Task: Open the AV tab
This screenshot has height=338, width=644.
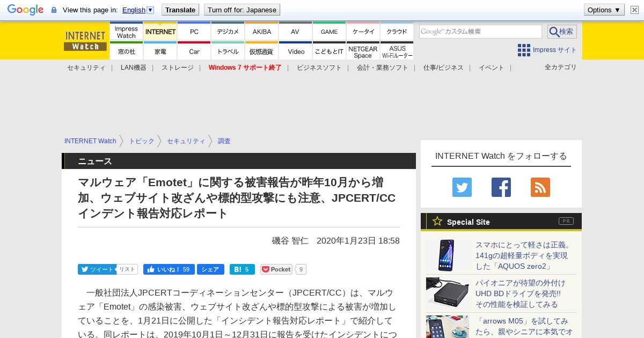Action: pos(295,32)
